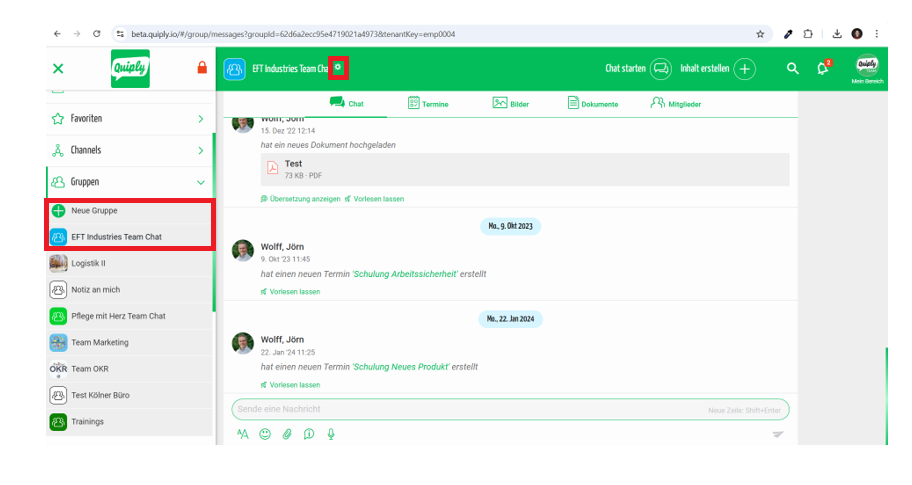
Task: Go back in browser
Action: point(57,34)
